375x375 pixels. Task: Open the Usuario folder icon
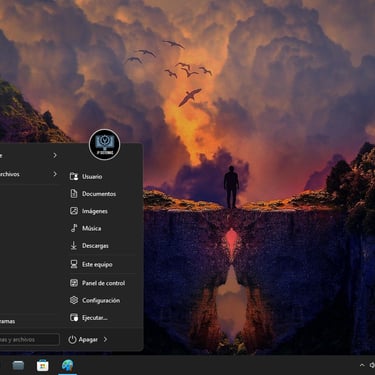coord(74,176)
